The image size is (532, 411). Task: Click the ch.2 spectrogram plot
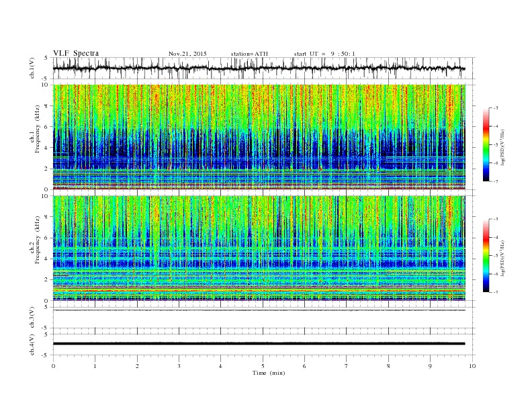(259, 248)
